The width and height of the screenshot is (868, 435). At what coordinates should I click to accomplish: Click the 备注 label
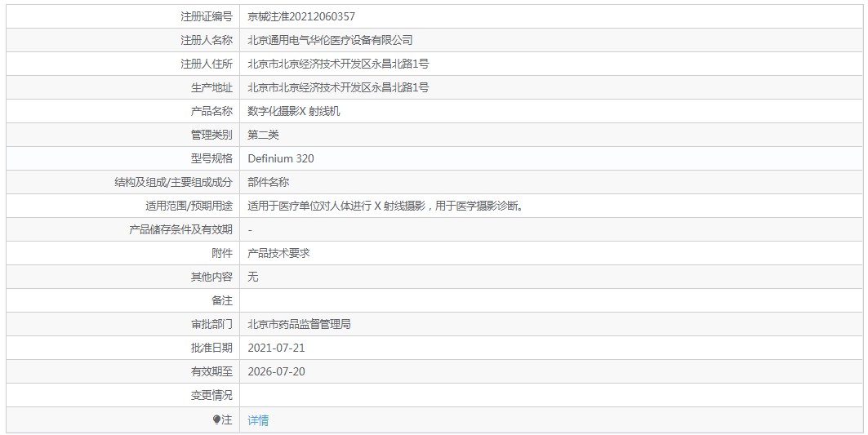[x=222, y=300]
